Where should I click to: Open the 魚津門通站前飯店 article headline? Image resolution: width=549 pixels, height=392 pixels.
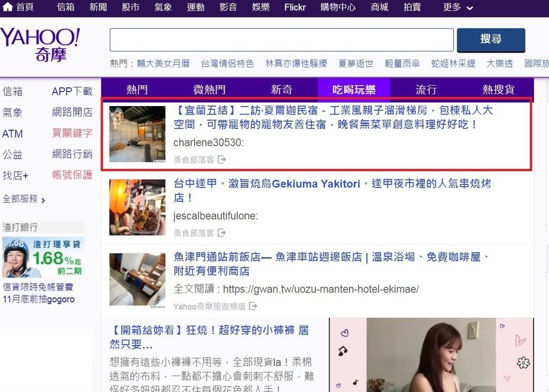click(331, 263)
